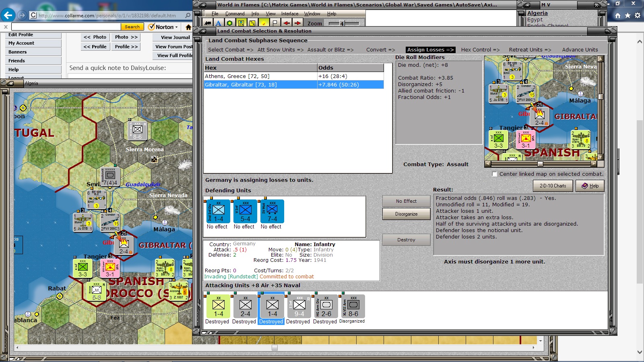Click the browser home icon at top right
644x362 pixels.
tap(618, 15)
